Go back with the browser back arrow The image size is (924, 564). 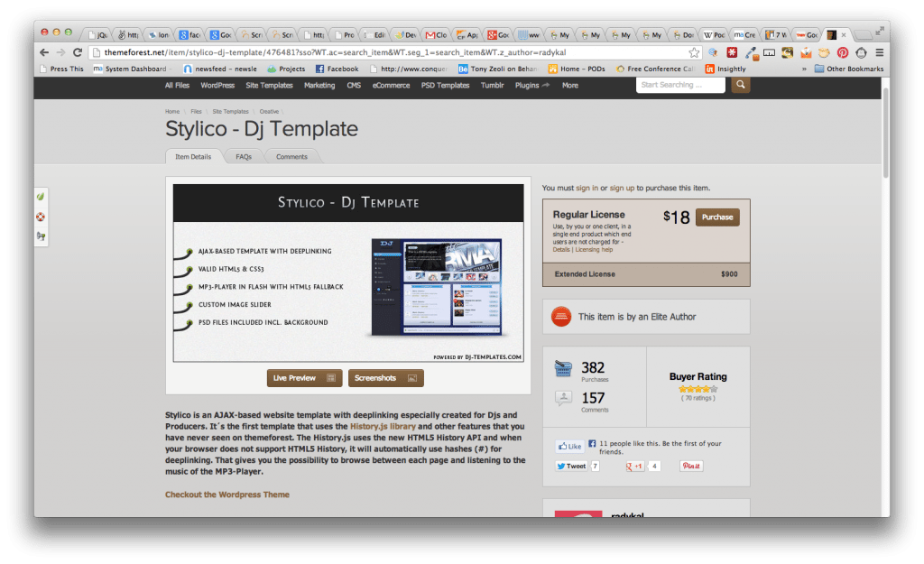pos(44,52)
